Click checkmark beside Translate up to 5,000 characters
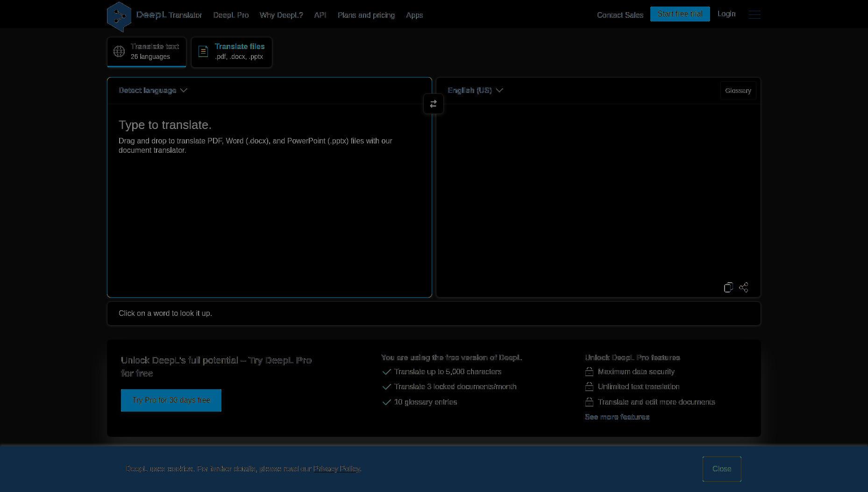 coord(386,372)
